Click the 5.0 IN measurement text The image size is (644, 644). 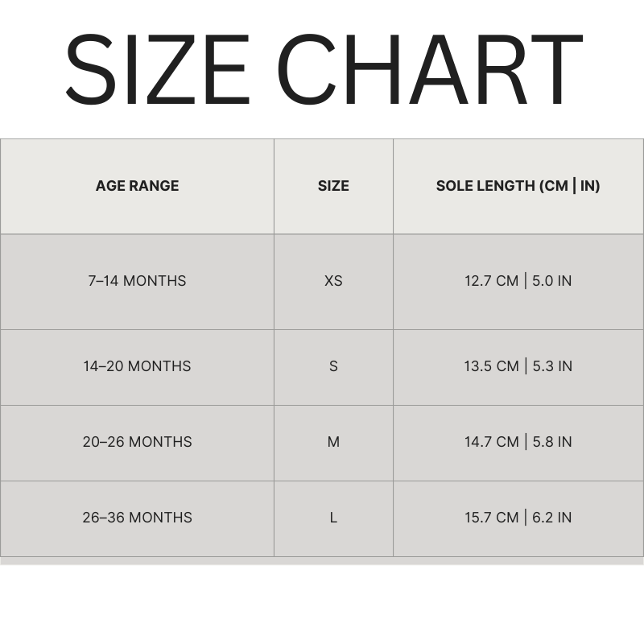coord(552,281)
